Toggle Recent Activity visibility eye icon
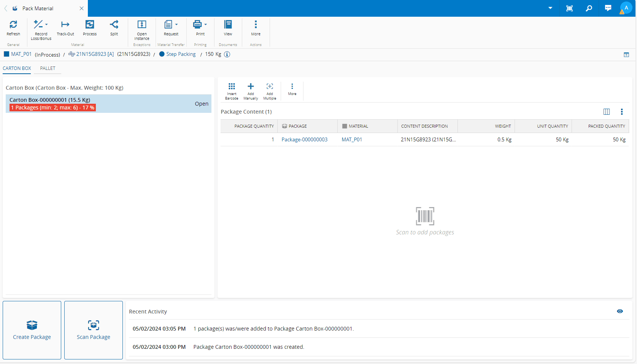Viewport: 637px width, 364px height. pos(620,311)
